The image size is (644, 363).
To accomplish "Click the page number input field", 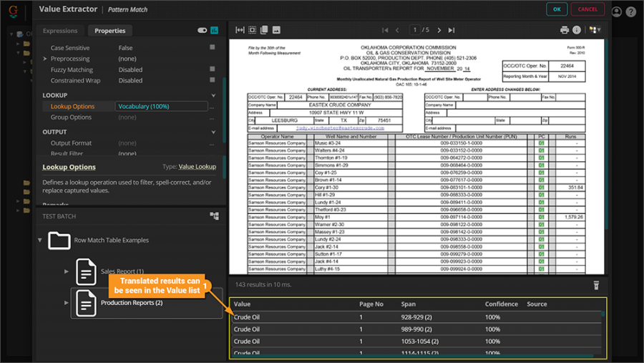I will tap(415, 30).
